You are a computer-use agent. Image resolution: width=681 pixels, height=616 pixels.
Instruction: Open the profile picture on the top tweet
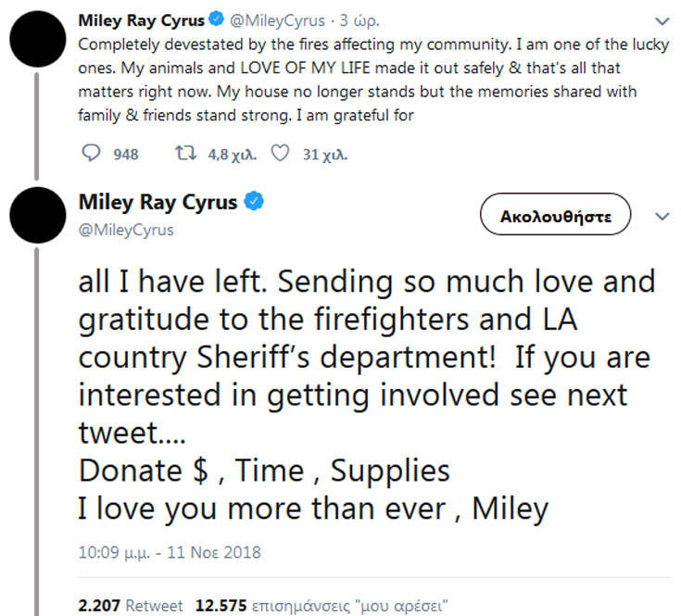pyautogui.click(x=36, y=34)
